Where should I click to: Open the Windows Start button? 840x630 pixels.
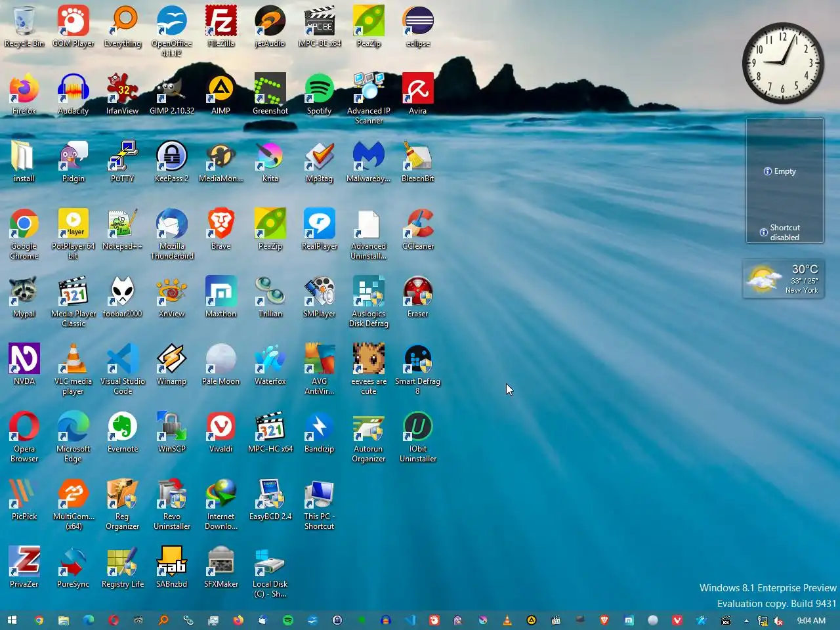click(x=12, y=620)
